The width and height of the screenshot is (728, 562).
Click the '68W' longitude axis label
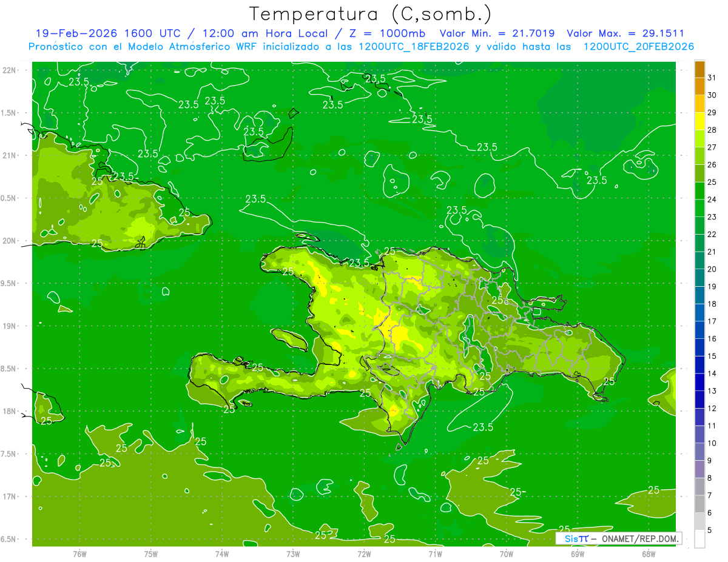649,554
